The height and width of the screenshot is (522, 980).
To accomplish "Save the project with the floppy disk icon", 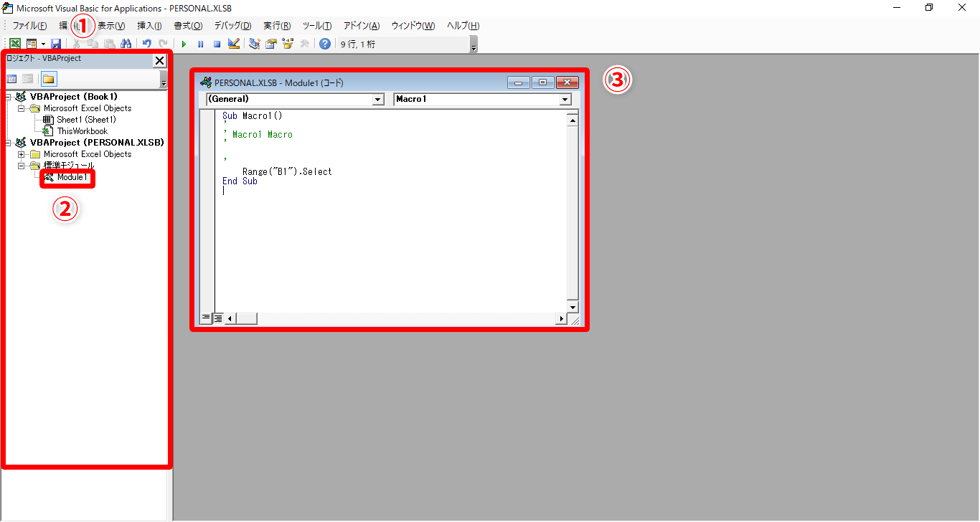I will [55, 44].
